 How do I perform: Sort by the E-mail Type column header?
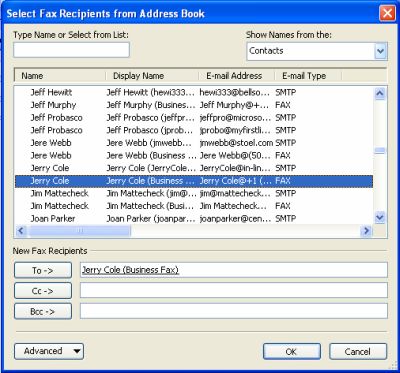pyautogui.click(x=308, y=76)
